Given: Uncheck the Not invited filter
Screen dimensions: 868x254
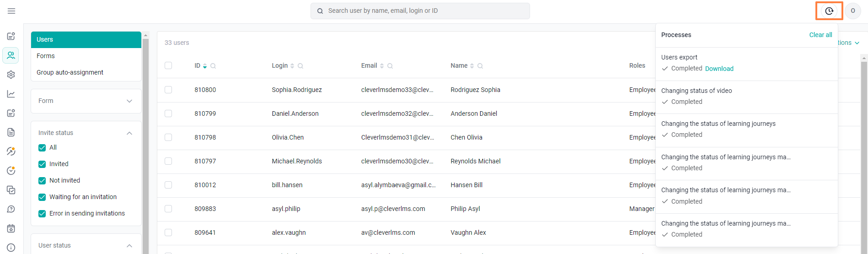Looking at the screenshot, I should [x=42, y=180].
